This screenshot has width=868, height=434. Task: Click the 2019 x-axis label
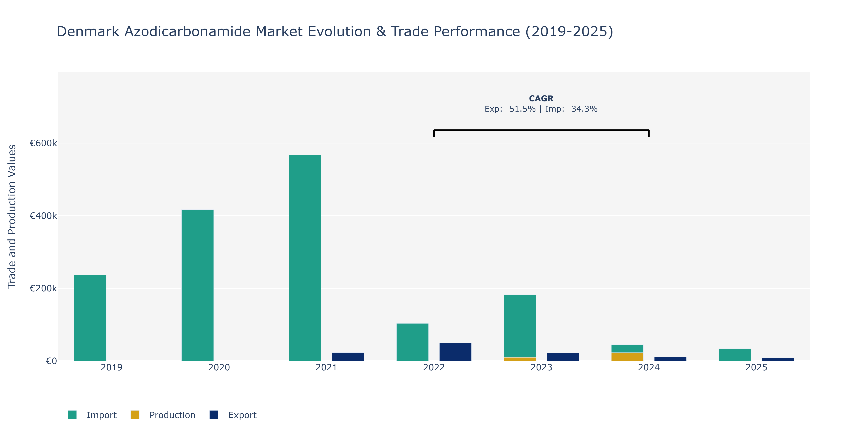112,367
